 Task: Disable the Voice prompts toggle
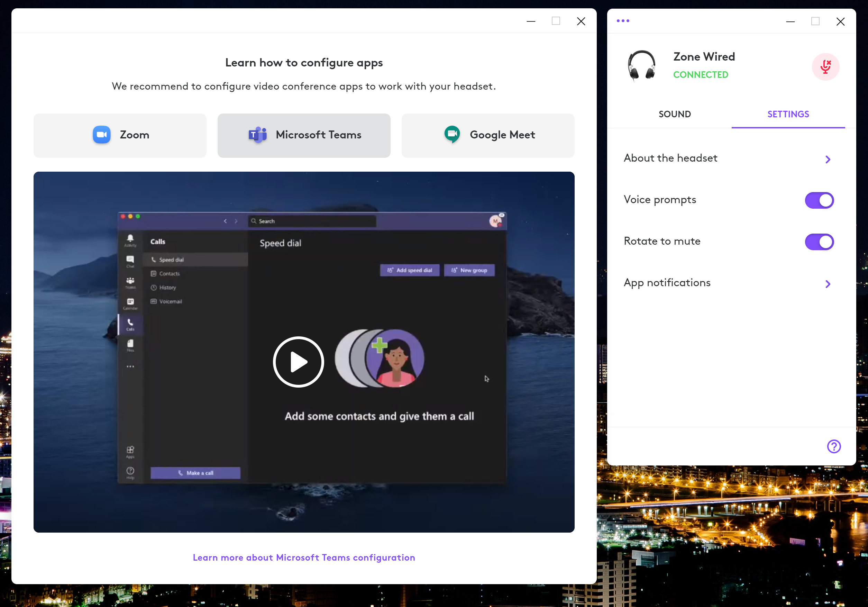[x=819, y=200]
